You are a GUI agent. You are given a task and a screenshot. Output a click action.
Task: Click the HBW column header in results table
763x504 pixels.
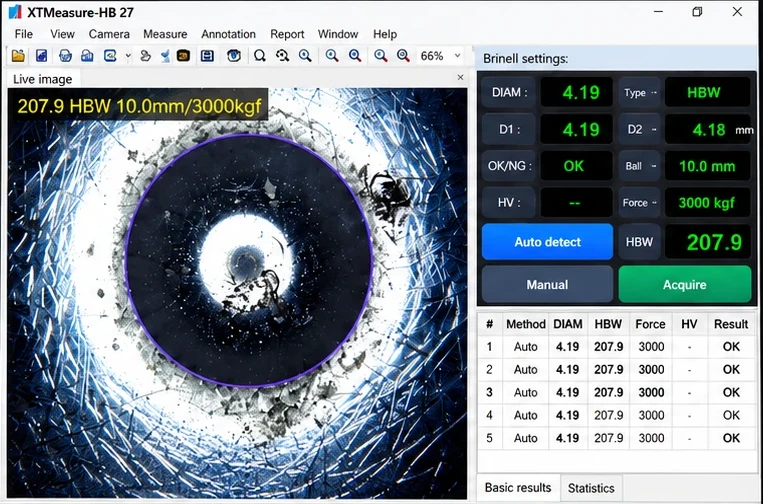click(608, 324)
